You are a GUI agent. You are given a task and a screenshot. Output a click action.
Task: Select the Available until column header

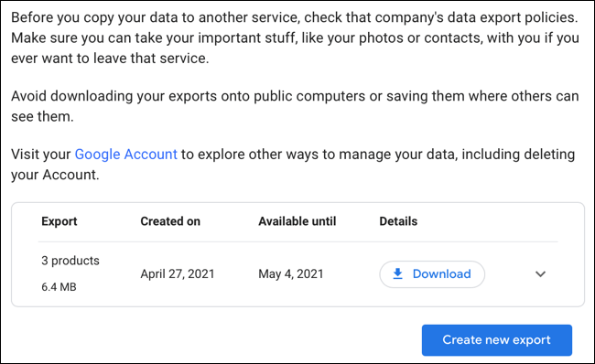click(297, 221)
